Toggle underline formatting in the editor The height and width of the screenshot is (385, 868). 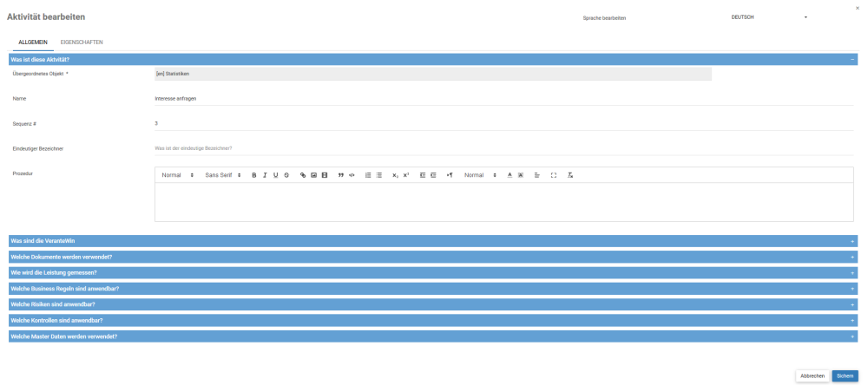click(x=275, y=175)
